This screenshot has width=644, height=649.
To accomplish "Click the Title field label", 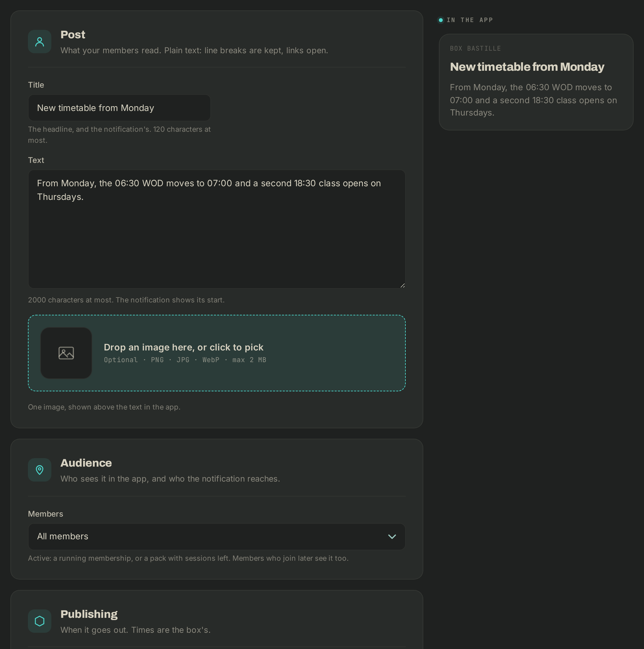I will click(x=36, y=85).
